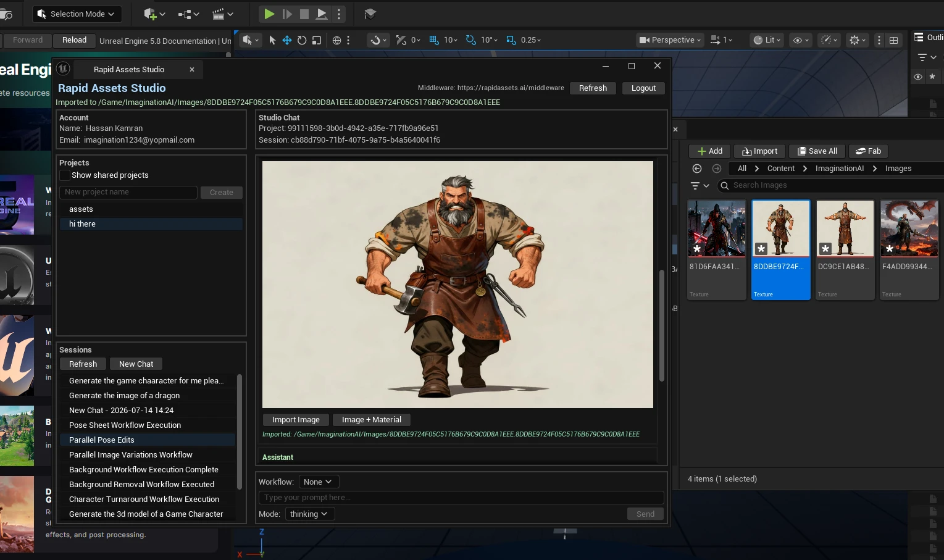Start Play in Editor with green play icon
The width and height of the screenshot is (944, 560).
click(x=269, y=14)
